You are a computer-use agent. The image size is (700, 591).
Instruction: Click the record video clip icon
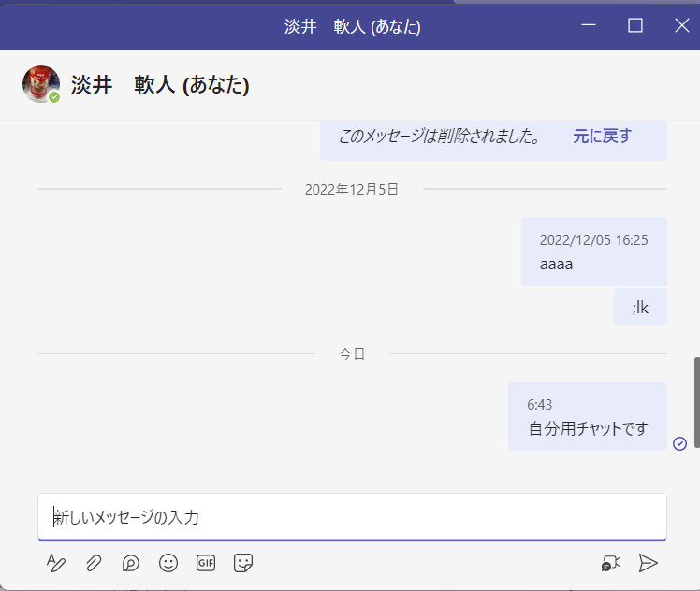611,563
